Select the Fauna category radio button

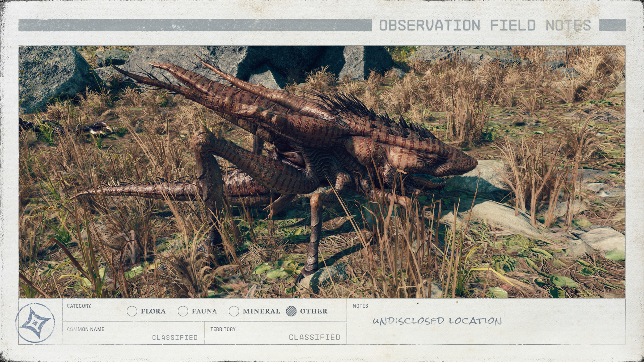click(x=183, y=311)
